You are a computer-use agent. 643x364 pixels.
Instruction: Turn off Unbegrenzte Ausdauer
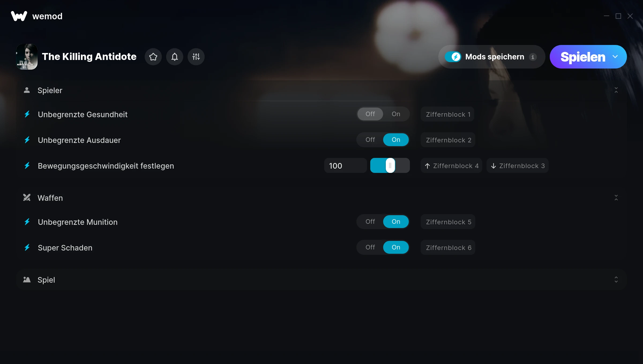(370, 140)
